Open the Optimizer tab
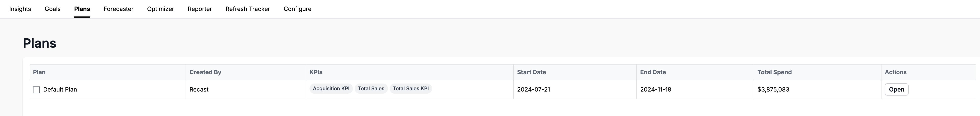This screenshot has width=980, height=116. pyautogui.click(x=161, y=9)
